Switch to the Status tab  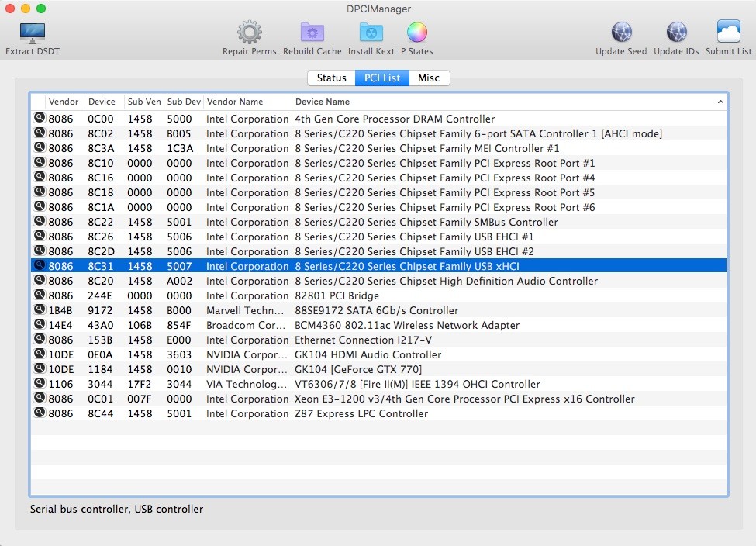tap(331, 78)
